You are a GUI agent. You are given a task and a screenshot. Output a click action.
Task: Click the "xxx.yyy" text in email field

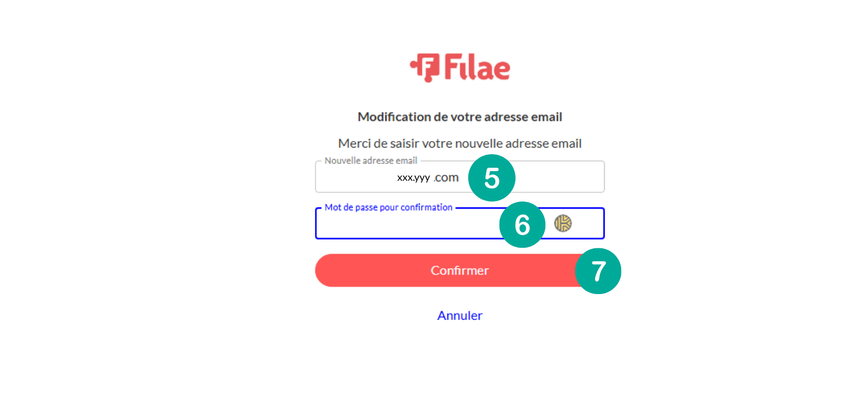(x=413, y=178)
